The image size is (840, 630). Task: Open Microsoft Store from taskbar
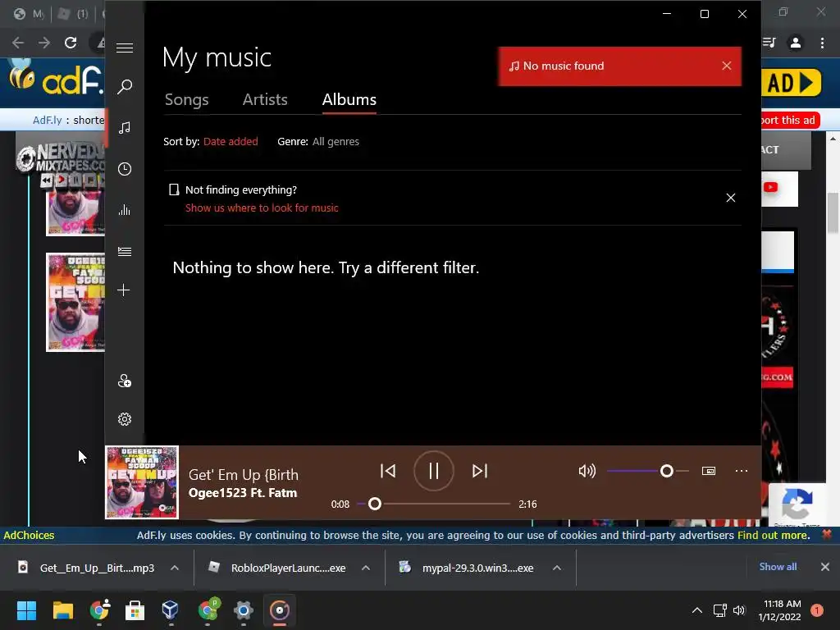(135, 610)
